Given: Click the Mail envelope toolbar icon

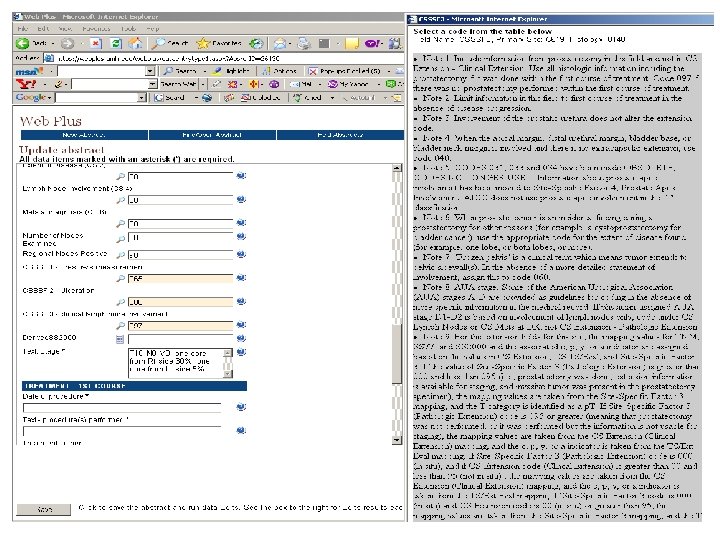Looking at the screenshot, I should coord(280,43).
